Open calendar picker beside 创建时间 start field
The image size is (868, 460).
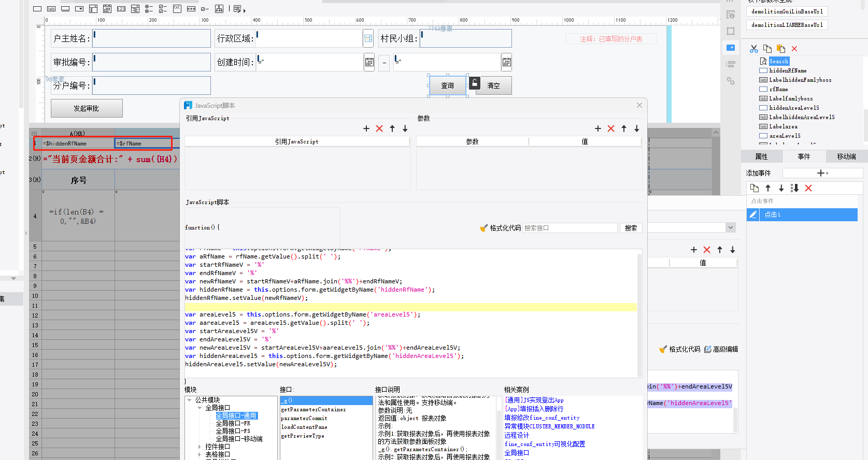[369, 62]
